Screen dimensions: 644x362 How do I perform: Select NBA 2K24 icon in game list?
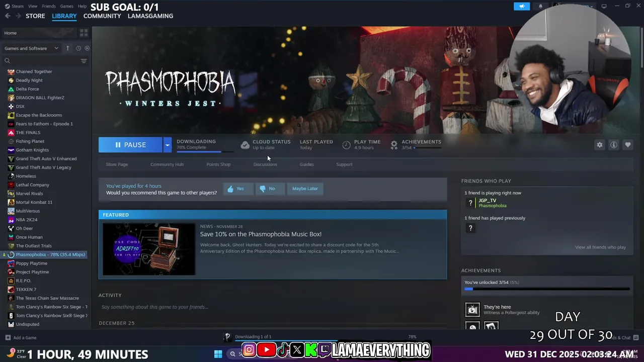pyautogui.click(x=11, y=220)
